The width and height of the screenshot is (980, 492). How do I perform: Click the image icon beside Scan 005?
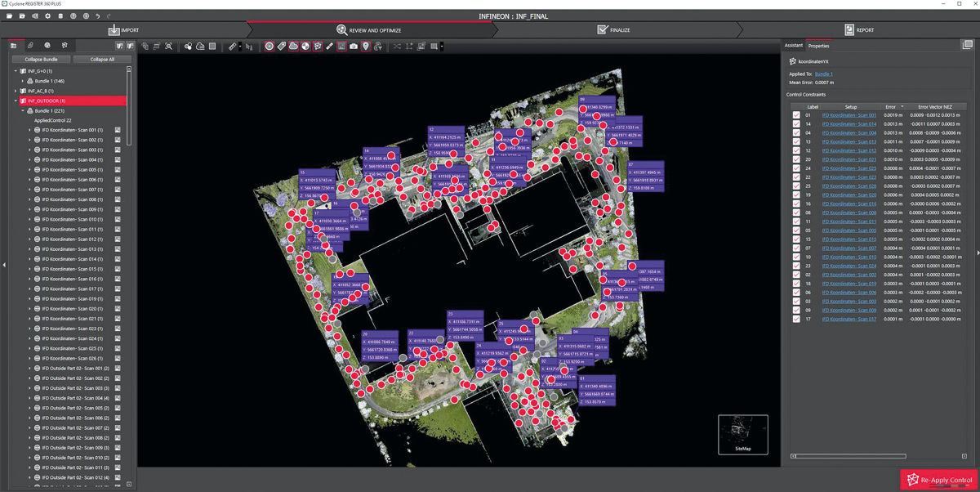pyautogui.click(x=118, y=170)
